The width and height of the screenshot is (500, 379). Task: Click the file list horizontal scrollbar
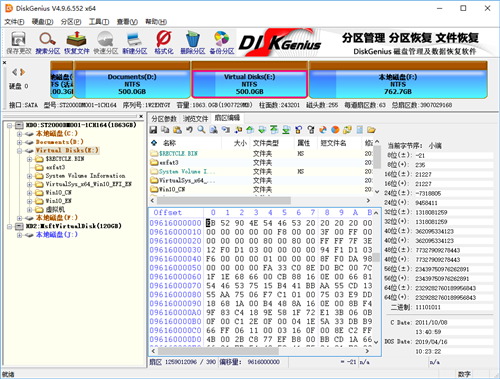224,200
